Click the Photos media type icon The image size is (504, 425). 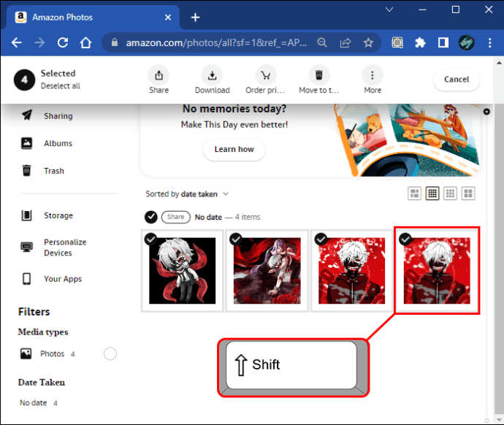26,353
